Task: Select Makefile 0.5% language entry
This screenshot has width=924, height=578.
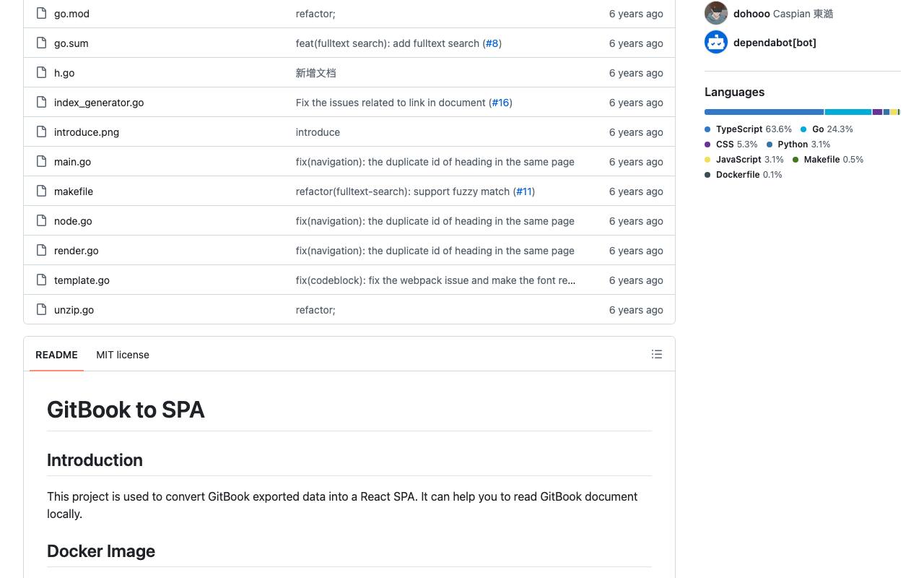Action: click(828, 160)
